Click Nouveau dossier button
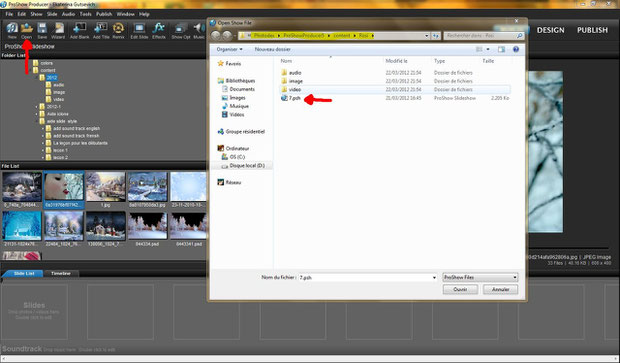 (x=272, y=49)
